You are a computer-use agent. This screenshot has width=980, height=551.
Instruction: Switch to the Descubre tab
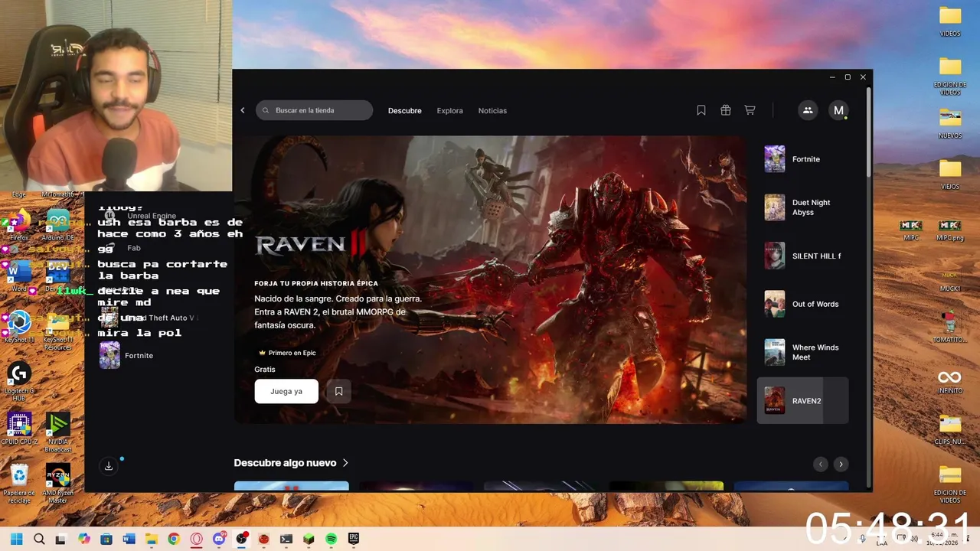pos(404,110)
